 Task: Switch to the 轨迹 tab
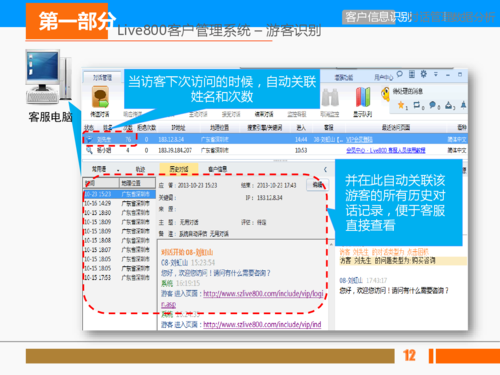(x=140, y=169)
